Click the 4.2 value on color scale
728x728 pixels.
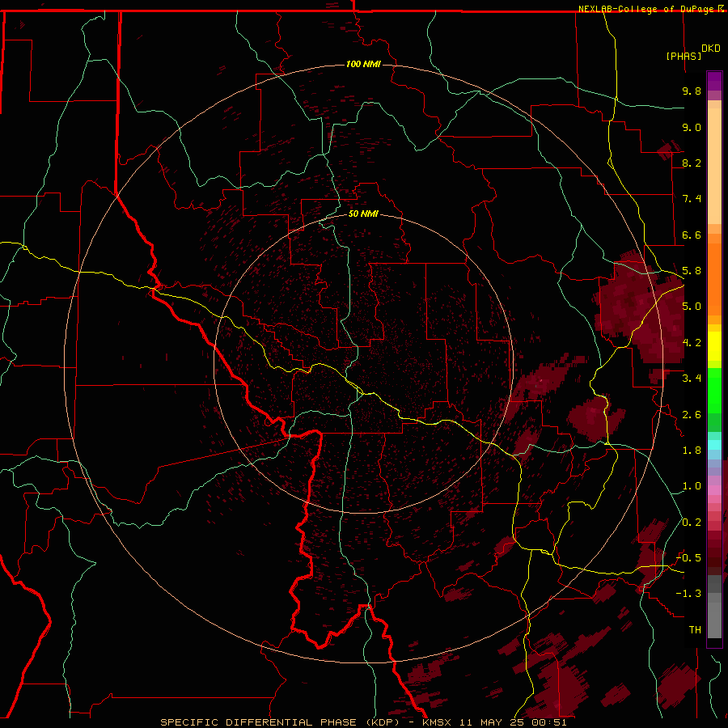pyautogui.click(x=692, y=343)
